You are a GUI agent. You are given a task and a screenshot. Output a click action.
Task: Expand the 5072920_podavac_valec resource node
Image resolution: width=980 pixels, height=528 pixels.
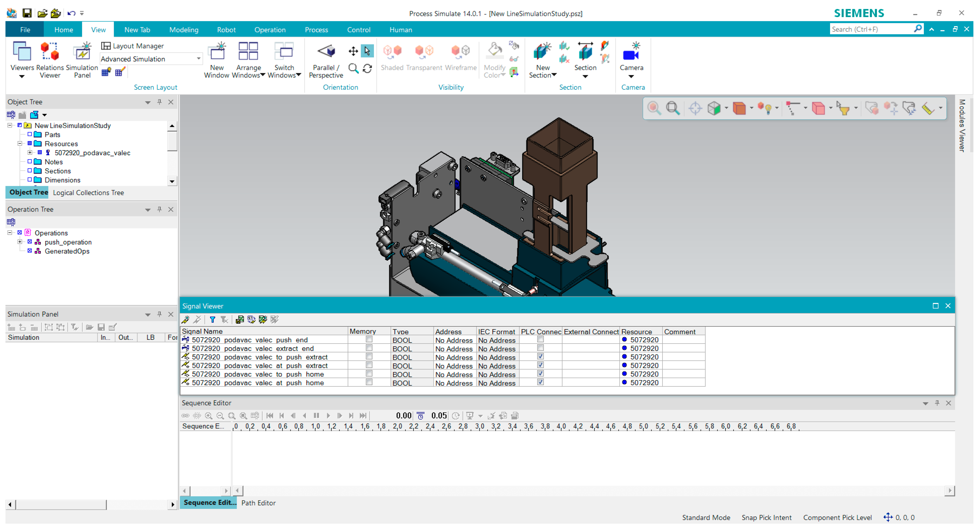click(x=30, y=152)
